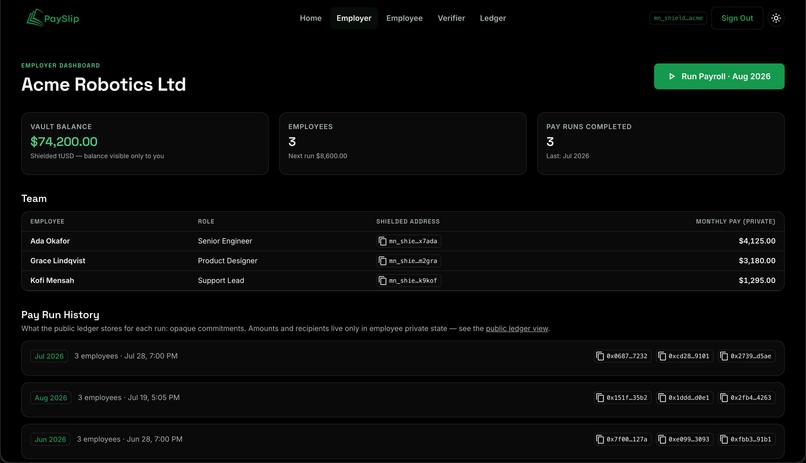This screenshot has width=806, height=463.
Task: Copy commitment hash 0xe099…3093
Action: [684, 439]
